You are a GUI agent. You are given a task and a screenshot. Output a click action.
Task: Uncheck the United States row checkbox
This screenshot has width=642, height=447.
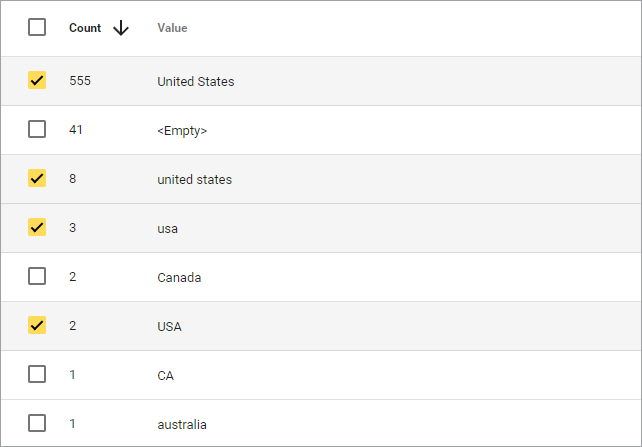tap(37, 81)
